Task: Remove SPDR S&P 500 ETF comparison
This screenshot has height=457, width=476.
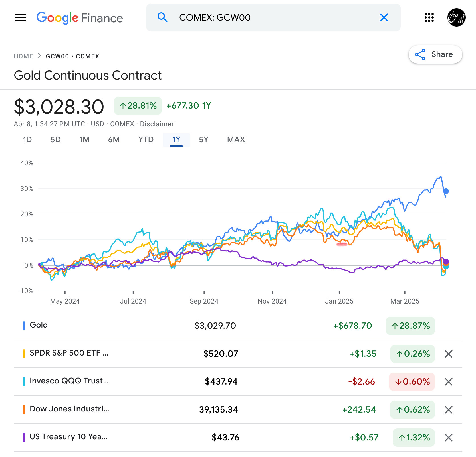Action: click(449, 354)
